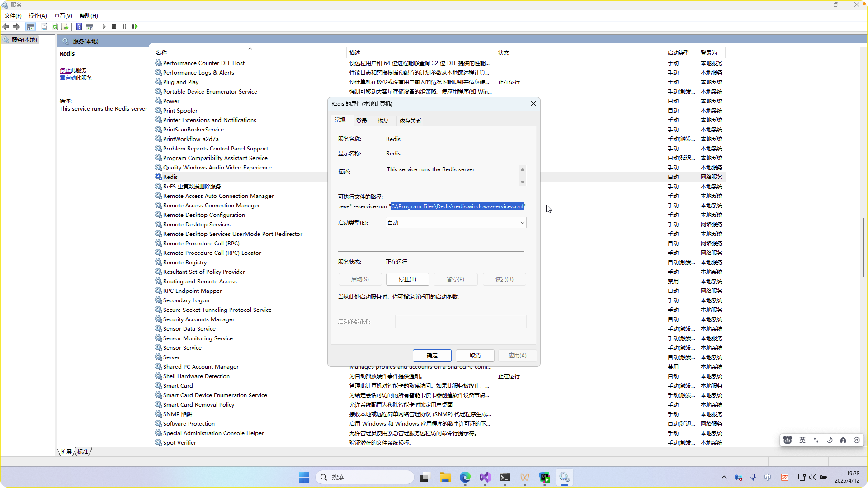This screenshot has height=488, width=868.
Task: Toggle the Show/Hide Console Tree icon
Action: click(30, 27)
